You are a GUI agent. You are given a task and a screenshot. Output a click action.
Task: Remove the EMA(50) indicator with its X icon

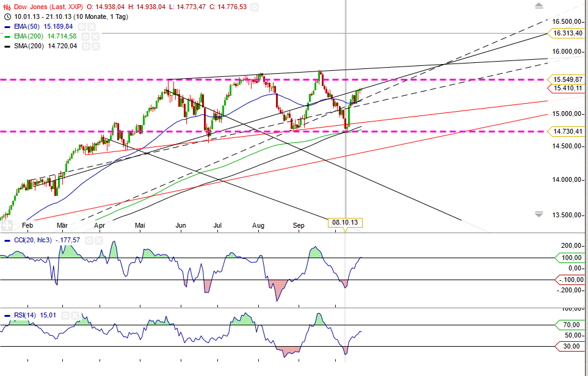90,27
